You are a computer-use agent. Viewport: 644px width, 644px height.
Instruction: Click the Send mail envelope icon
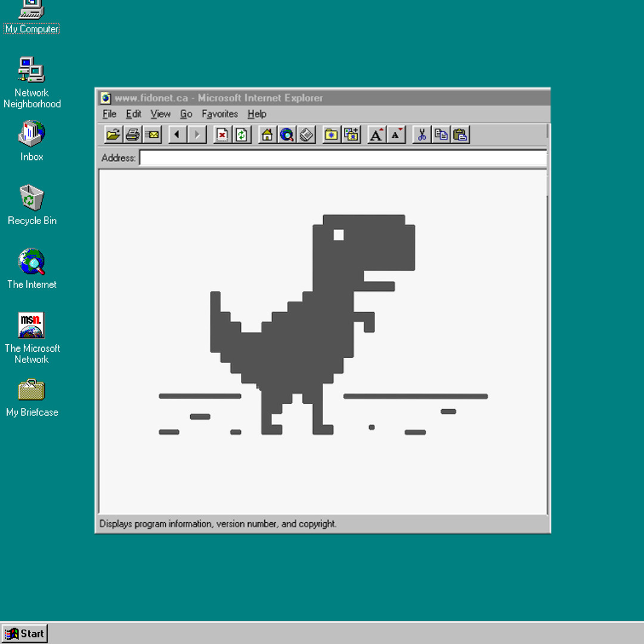[x=152, y=135]
